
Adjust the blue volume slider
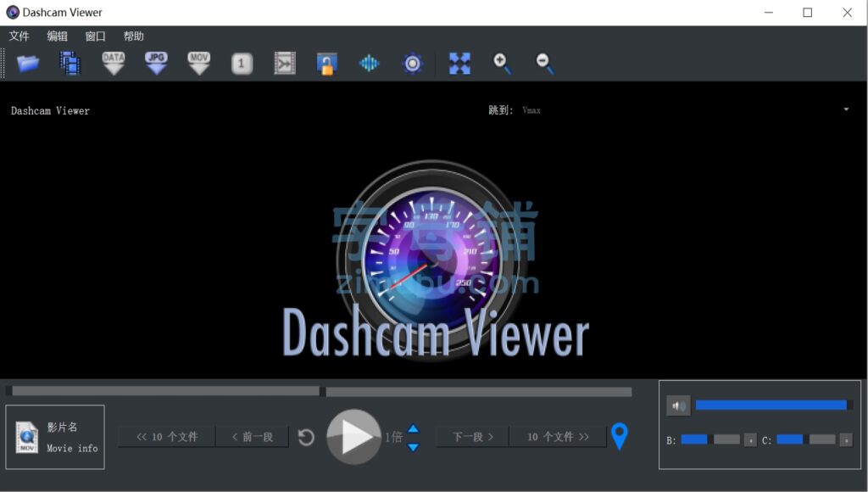pos(773,405)
